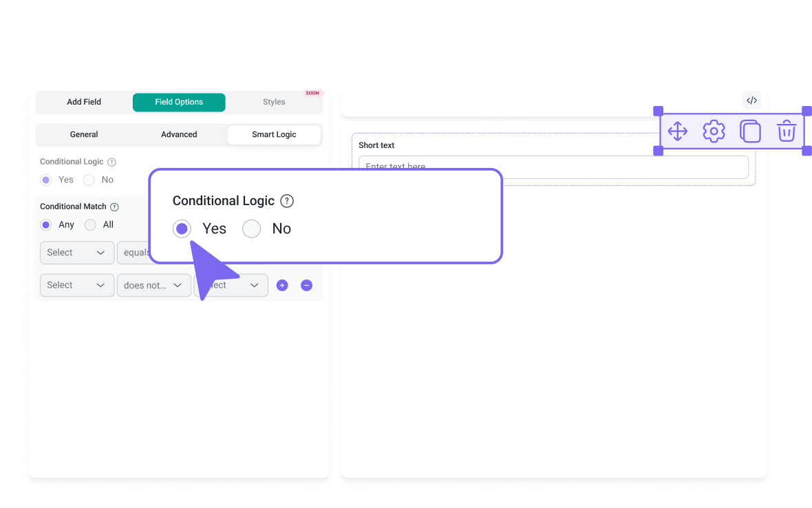Click the Field Options button
Screen dimensions: 812x508
(x=179, y=102)
